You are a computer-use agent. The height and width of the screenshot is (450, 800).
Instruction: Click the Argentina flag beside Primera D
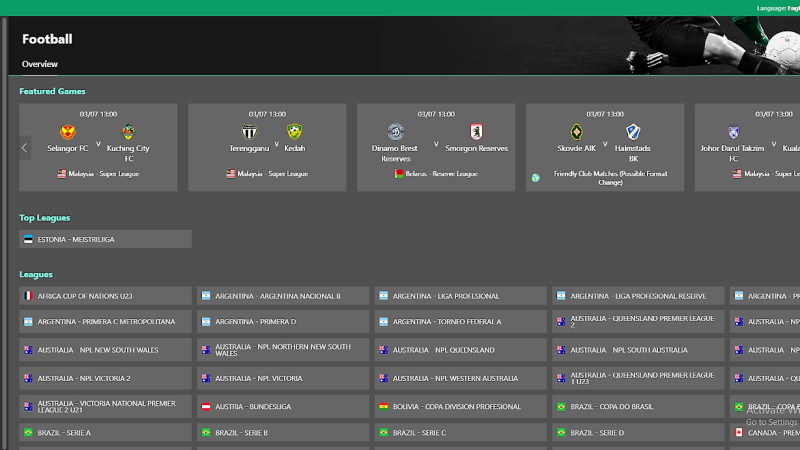[206, 321]
